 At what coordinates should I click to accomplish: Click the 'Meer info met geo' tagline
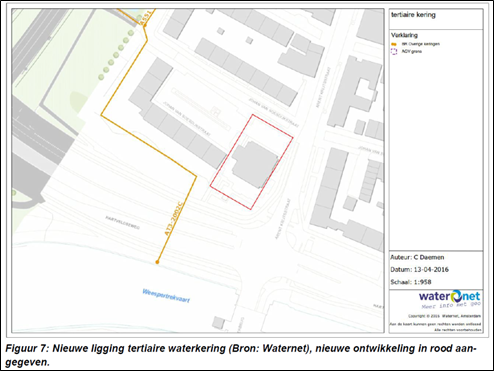click(451, 305)
